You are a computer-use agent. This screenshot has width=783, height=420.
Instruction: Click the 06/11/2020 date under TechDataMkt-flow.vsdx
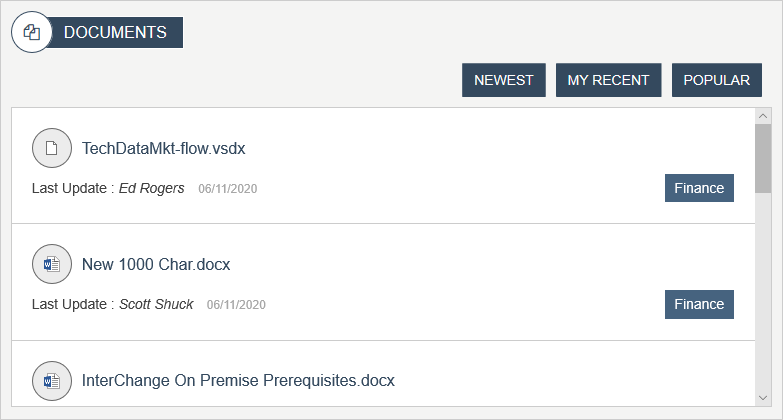pos(227,189)
